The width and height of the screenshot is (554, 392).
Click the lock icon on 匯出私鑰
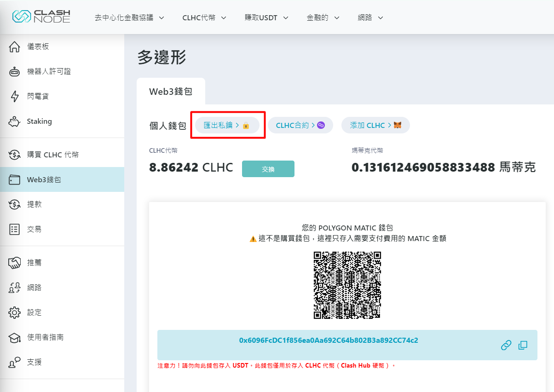point(246,125)
